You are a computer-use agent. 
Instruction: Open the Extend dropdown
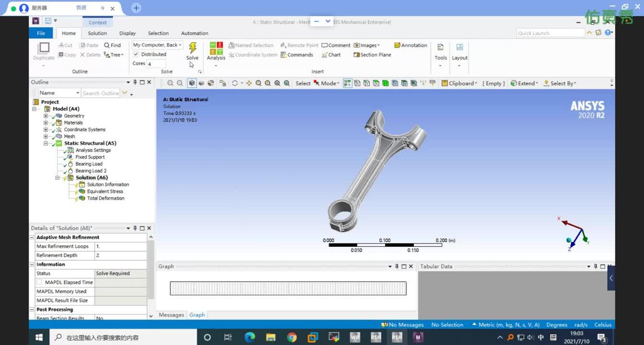pos(524,83)
